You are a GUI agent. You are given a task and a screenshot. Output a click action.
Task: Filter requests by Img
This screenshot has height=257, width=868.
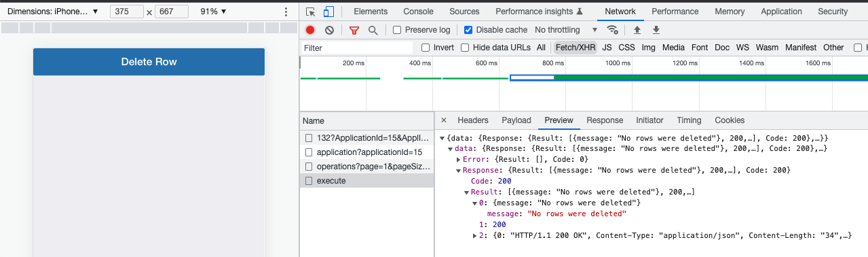tap(648, 48)
